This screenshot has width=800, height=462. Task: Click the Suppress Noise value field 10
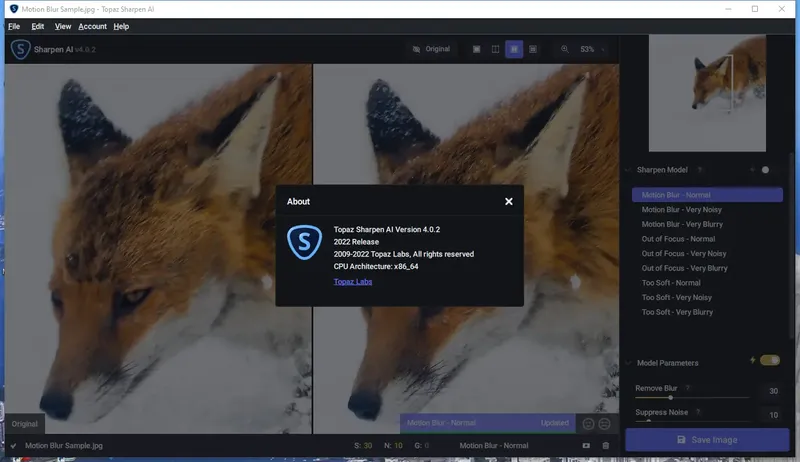tap(773, 415)
